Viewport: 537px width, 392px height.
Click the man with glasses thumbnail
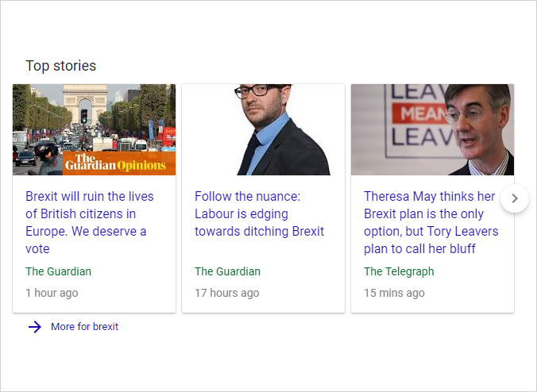(x=264, y=129)
